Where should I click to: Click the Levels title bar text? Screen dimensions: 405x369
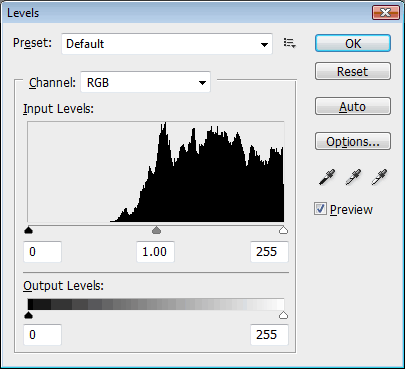click(x=23, y=13)
